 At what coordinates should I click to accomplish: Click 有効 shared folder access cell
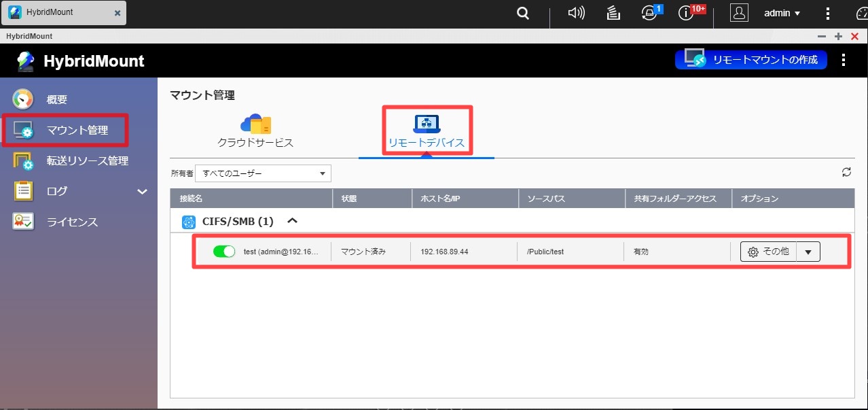pos(641,252)
